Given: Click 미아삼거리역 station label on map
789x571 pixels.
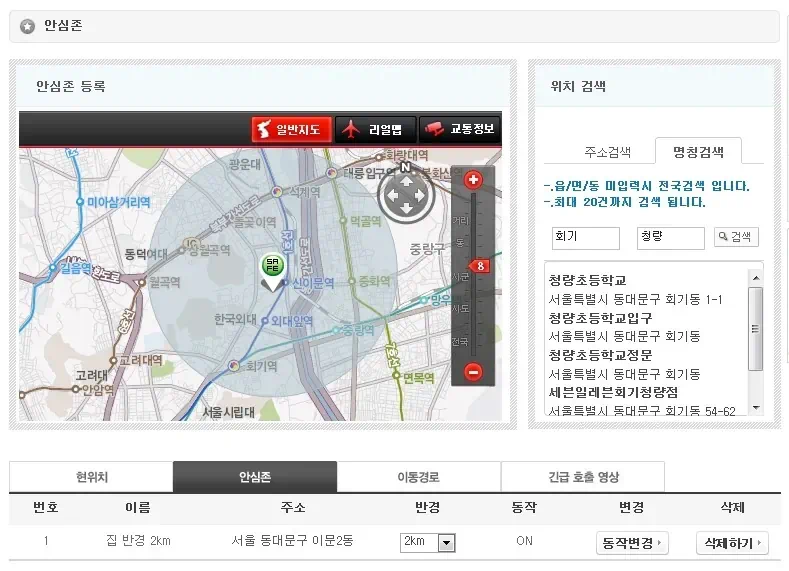Looking at the screenshot, I should click(119, 202).
